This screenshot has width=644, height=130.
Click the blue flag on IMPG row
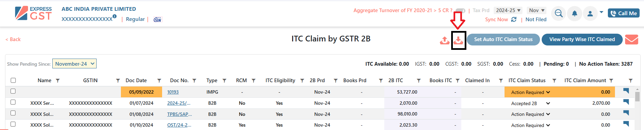point(626,91)
